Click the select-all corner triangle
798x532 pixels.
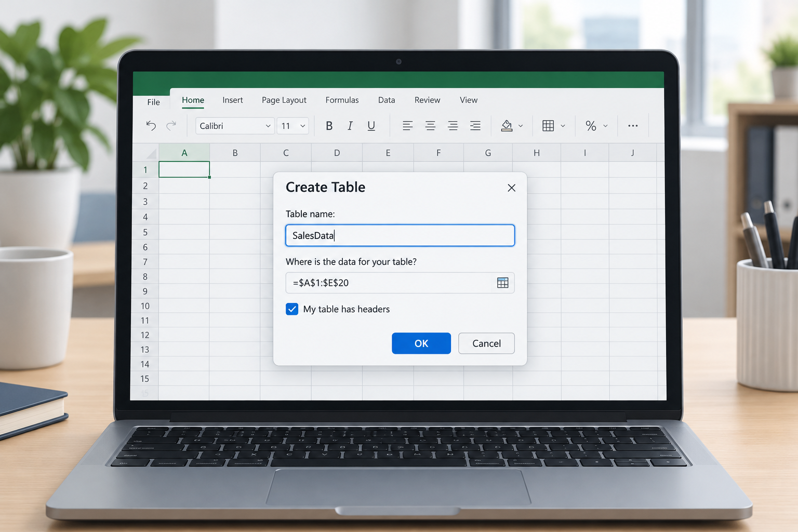tap(151, 153)
